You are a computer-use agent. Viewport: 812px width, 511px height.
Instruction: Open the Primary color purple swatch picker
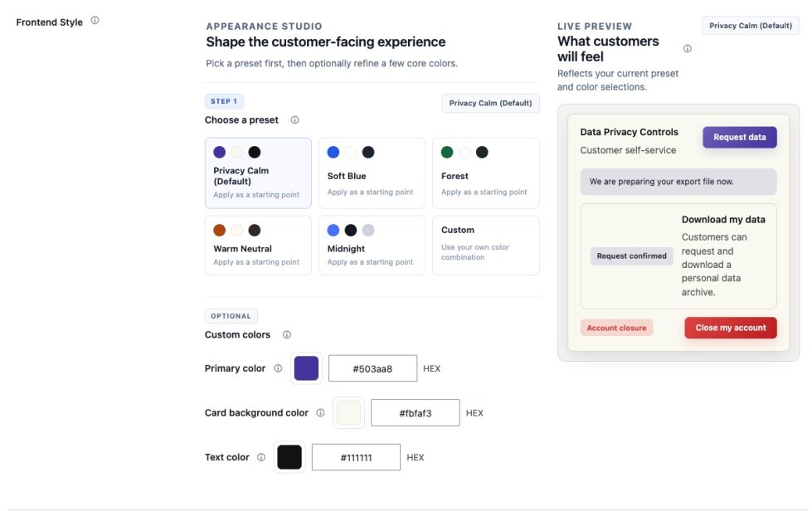pos(306,368)
